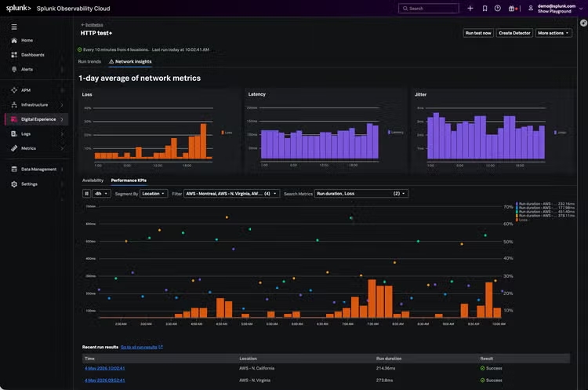Click the Run test now button
Image resolution: width=588 pixels, height=390 pixels.
coord(478,33)
